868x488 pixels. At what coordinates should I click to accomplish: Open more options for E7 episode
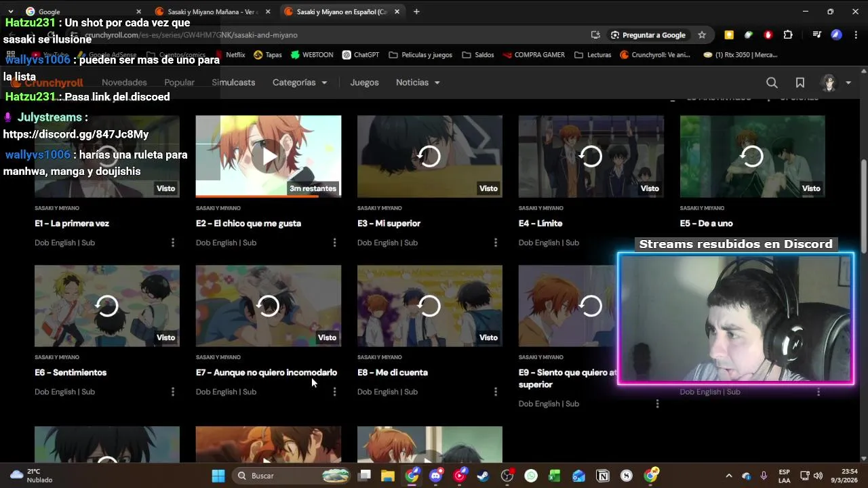click(x=334, y=392)
